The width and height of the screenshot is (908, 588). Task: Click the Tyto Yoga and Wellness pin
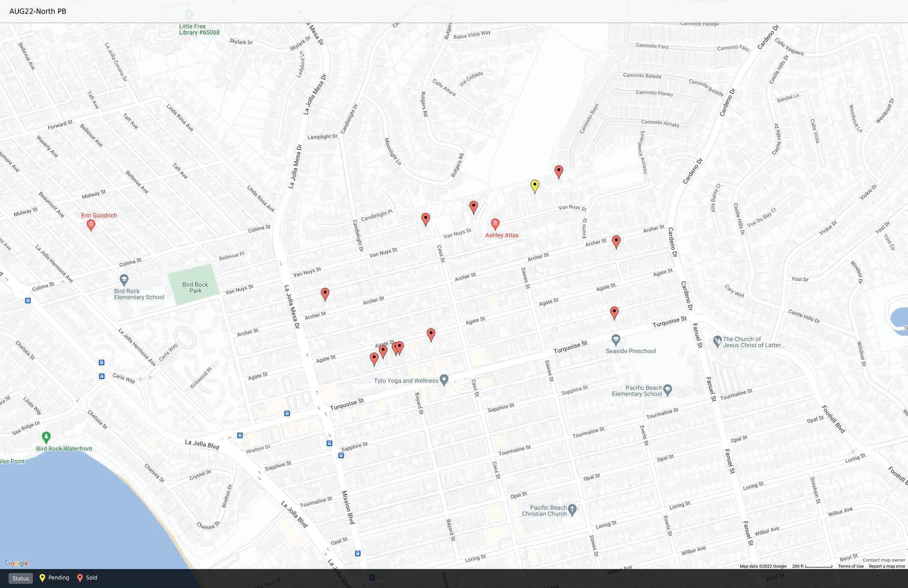444,380
